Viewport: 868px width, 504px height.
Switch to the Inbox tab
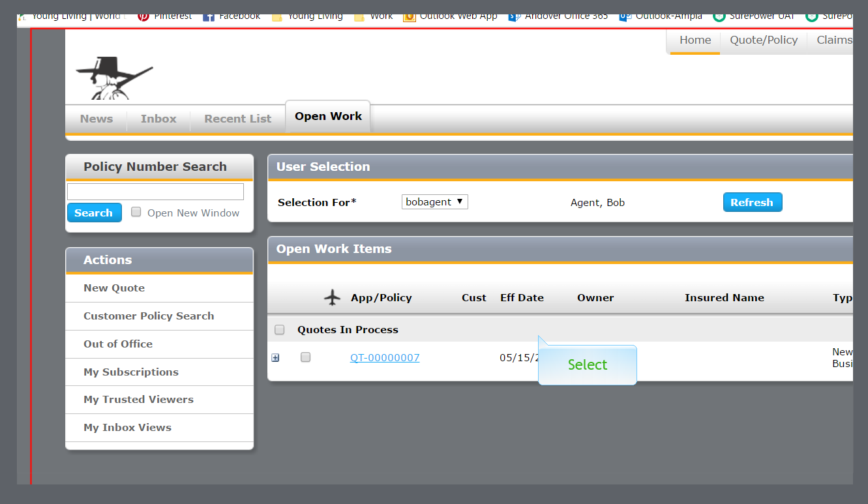coord(158,119)
